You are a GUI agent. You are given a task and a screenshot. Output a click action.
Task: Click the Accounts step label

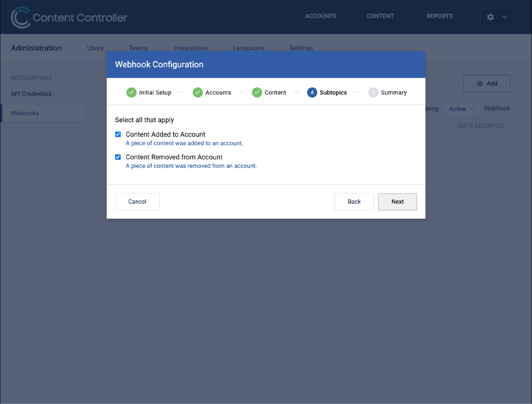(x=218, y=92)
